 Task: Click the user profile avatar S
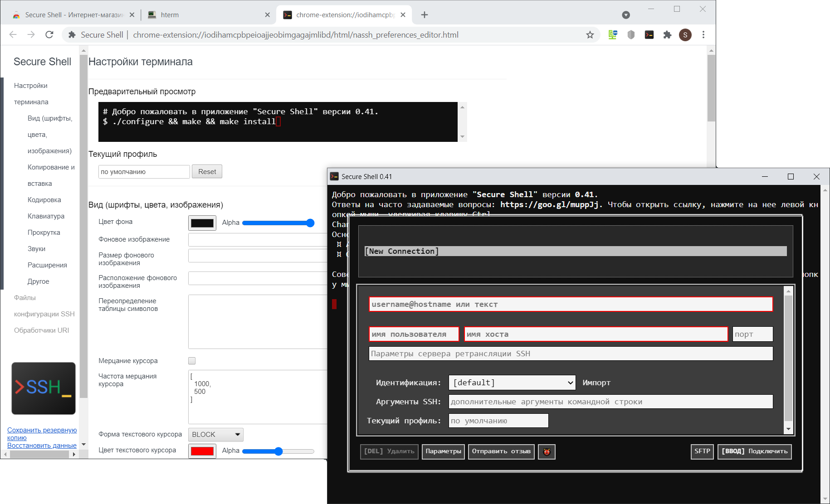(x=685, y=35)
